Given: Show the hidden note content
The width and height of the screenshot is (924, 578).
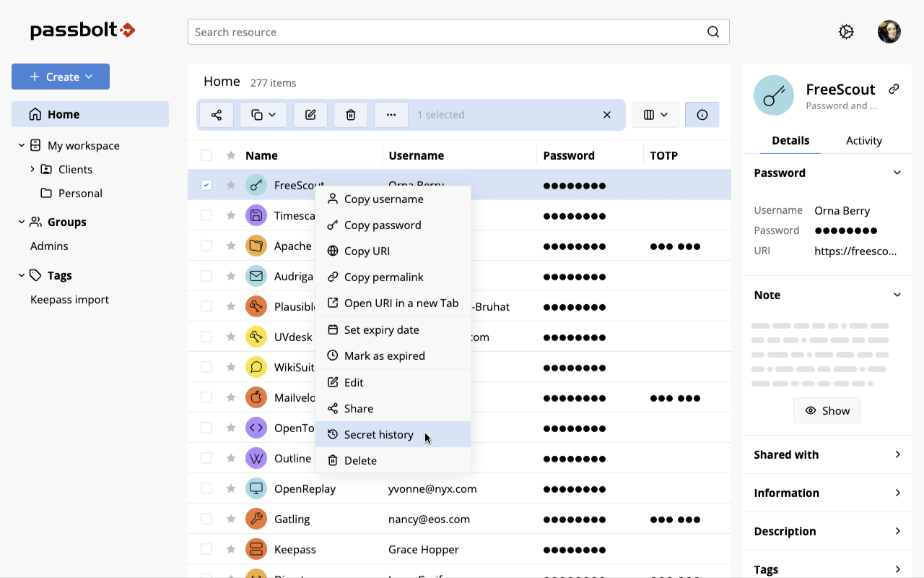Looking at the screenshot, I should click(x=827, y=410).
